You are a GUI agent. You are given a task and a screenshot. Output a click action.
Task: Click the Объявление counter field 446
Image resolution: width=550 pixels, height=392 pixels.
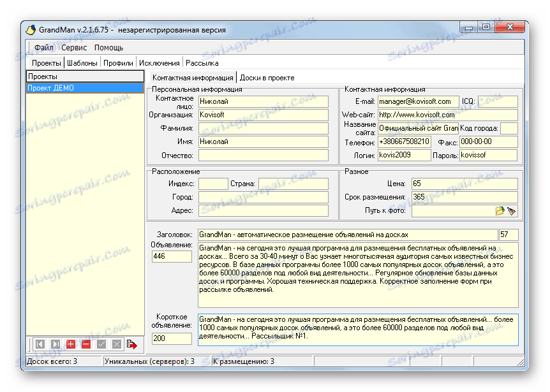(x=172, y=256)
